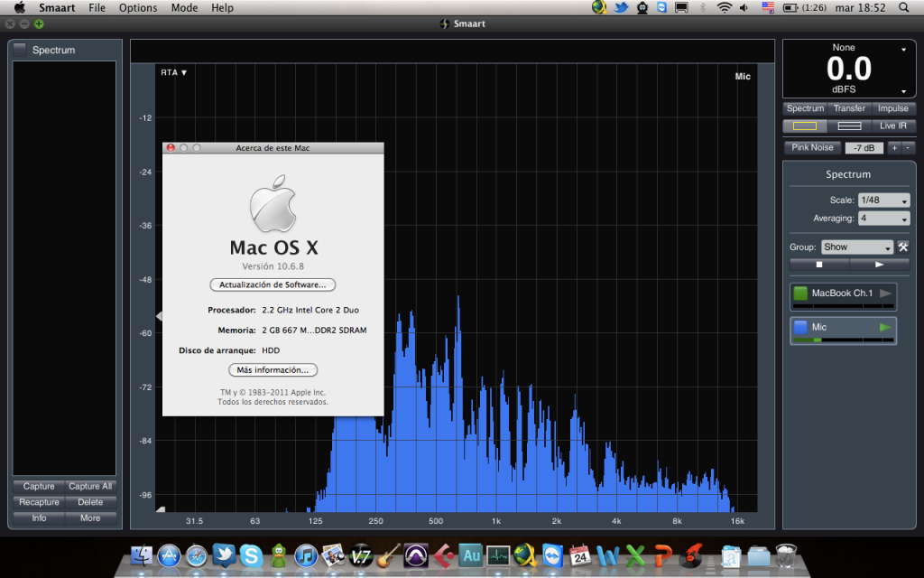Screen dimensions: 924x578
Task: Launch iTunes from the dock
Action: pos(306,555)
